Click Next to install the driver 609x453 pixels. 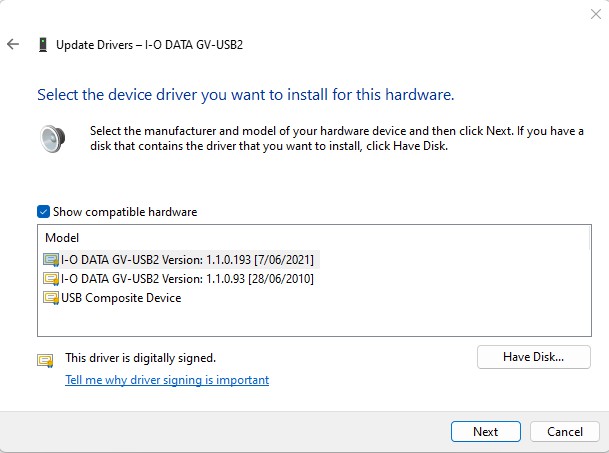(485, 432)
